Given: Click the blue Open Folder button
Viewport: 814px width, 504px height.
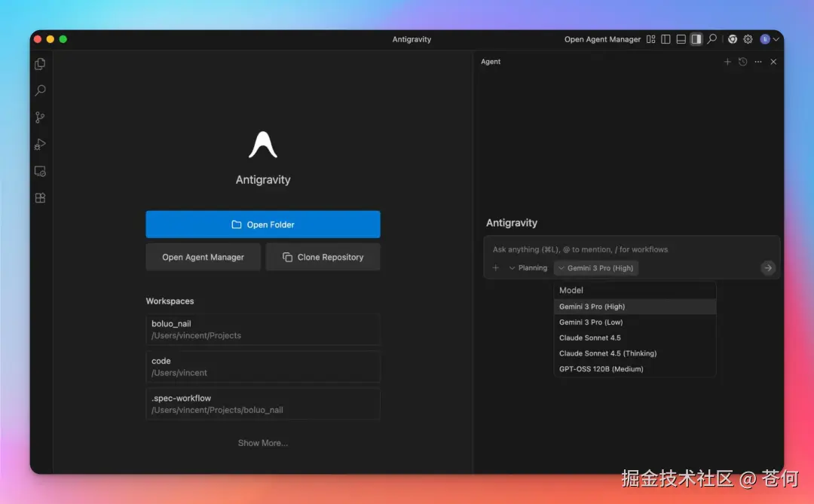Looking at the screenshot, I should click(x=263, y=225).
